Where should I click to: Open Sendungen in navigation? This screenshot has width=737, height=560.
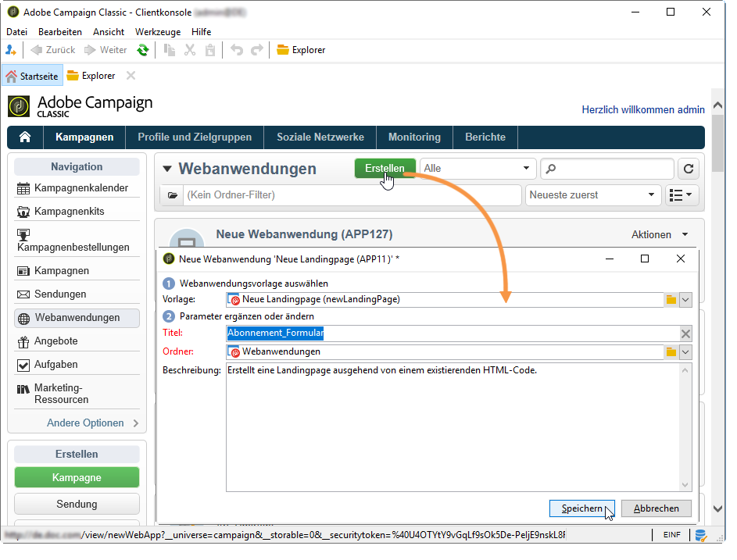(x=77, y=294)
